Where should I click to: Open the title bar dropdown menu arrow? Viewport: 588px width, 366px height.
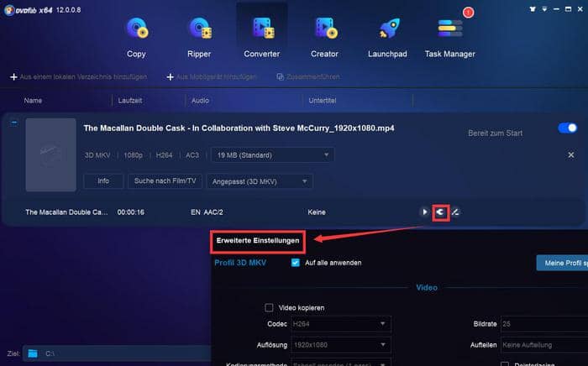click(x=544, y=9)
